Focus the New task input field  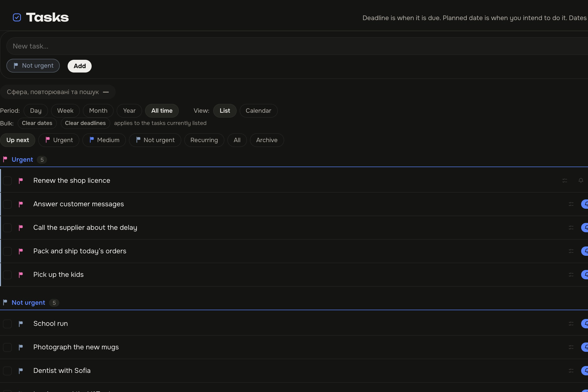coord(297,46)
